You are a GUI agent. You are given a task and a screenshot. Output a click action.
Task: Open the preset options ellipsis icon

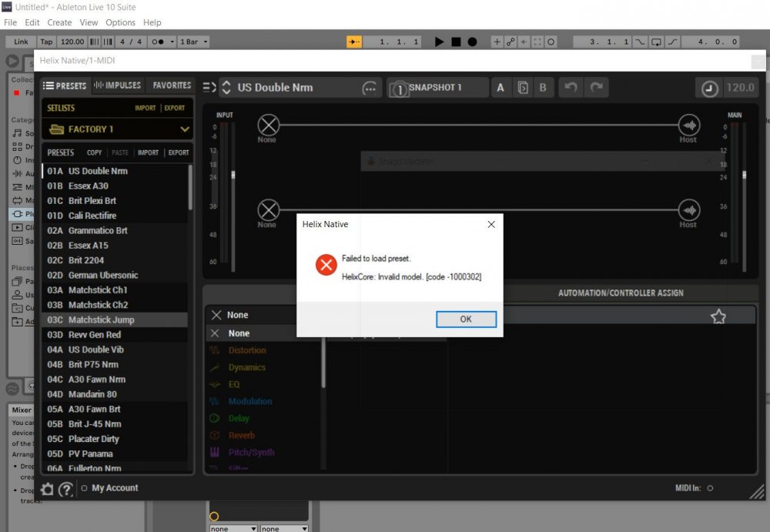click(370, 89)
